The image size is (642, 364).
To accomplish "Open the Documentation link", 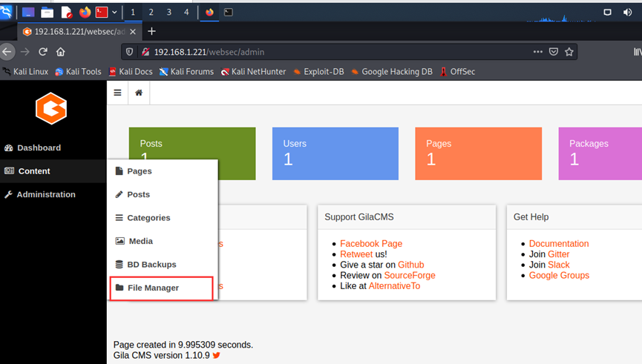I will (x=559, y=243).
